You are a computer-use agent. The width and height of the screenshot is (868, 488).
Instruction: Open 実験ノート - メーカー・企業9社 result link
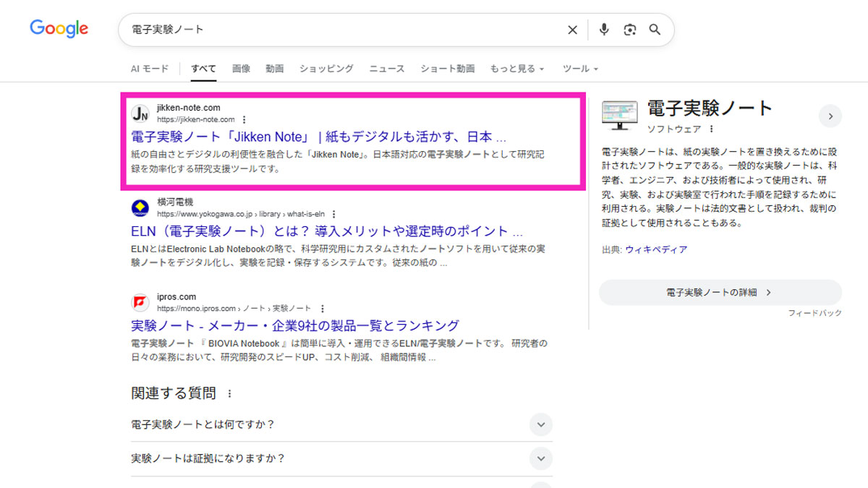click(x=295, y=325)
